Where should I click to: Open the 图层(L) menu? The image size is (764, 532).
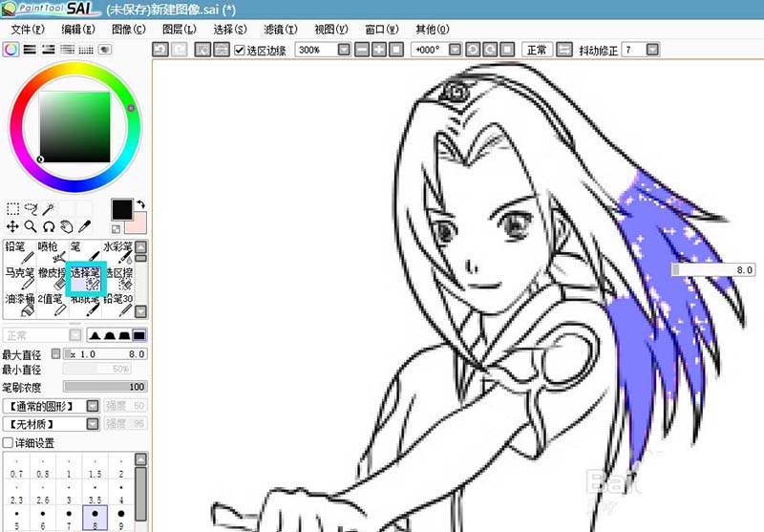[180, 30]
